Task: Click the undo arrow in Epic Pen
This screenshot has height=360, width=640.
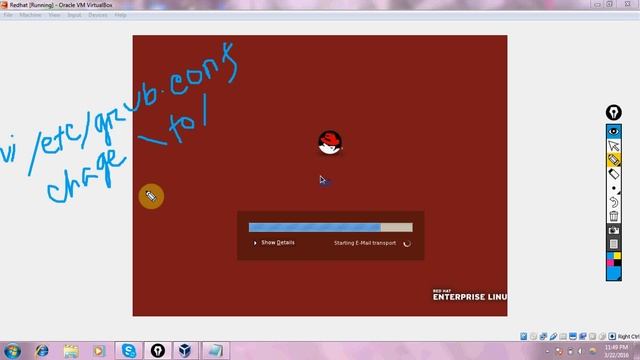Action: tap(613, 202)
